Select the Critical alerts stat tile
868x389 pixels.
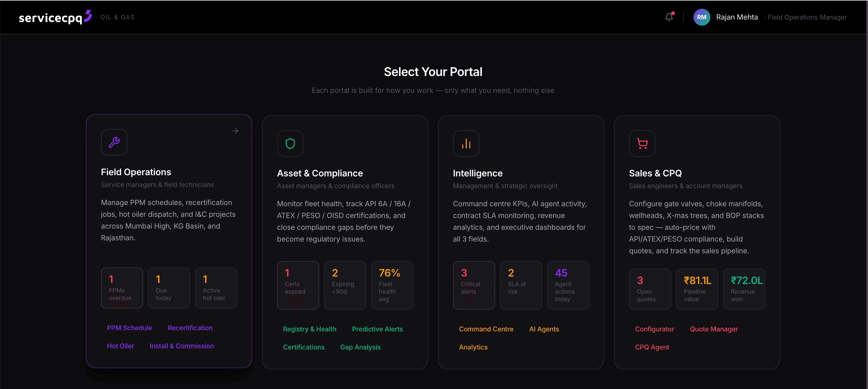(x=474, y=285)
